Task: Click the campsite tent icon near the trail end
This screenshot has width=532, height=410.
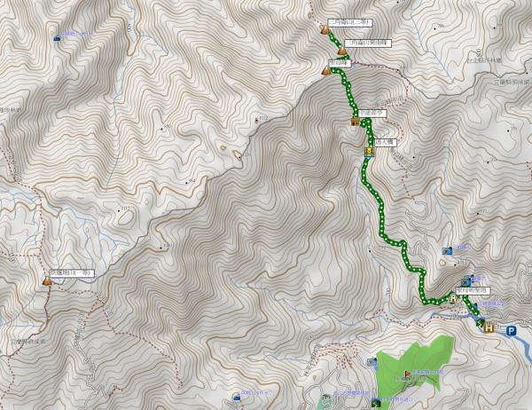Action: 453,299
